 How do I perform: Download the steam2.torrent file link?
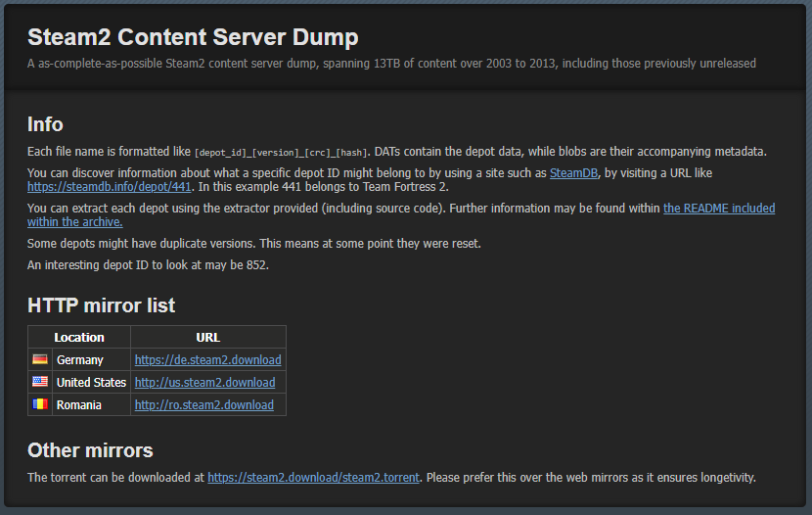click(x=313, y=477)
